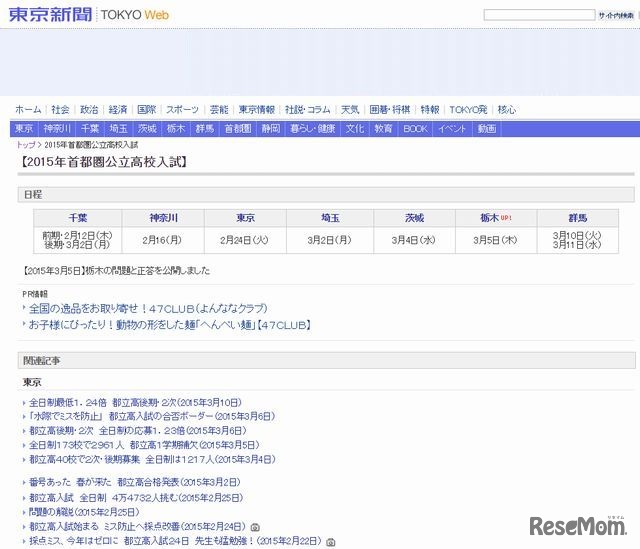Select the イベント tab
The height and width of the screenshot is (549, 640).
452,129
